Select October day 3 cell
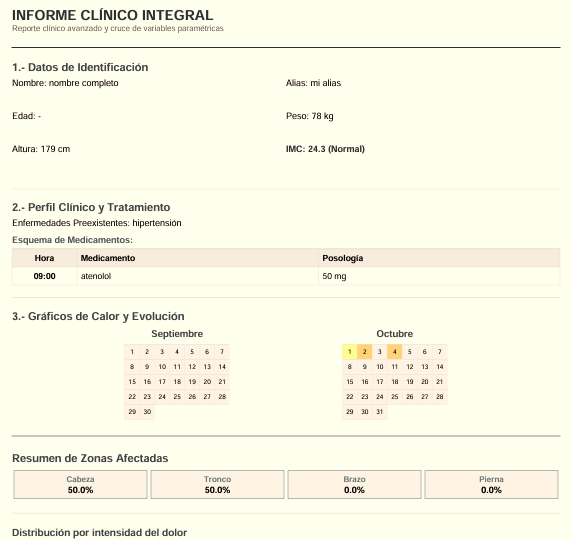 tap(379, 352)
